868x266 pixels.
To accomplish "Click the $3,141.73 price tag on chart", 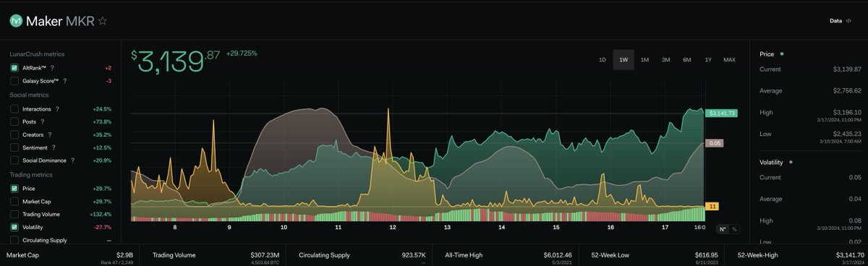I will 722,113.
